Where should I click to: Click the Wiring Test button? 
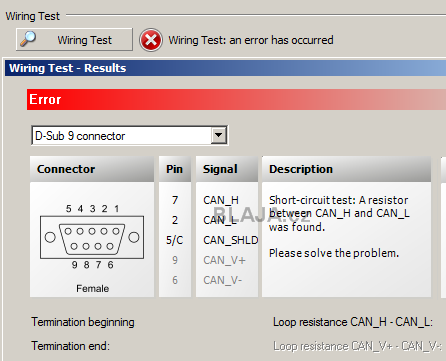click(x=74, y=40)
